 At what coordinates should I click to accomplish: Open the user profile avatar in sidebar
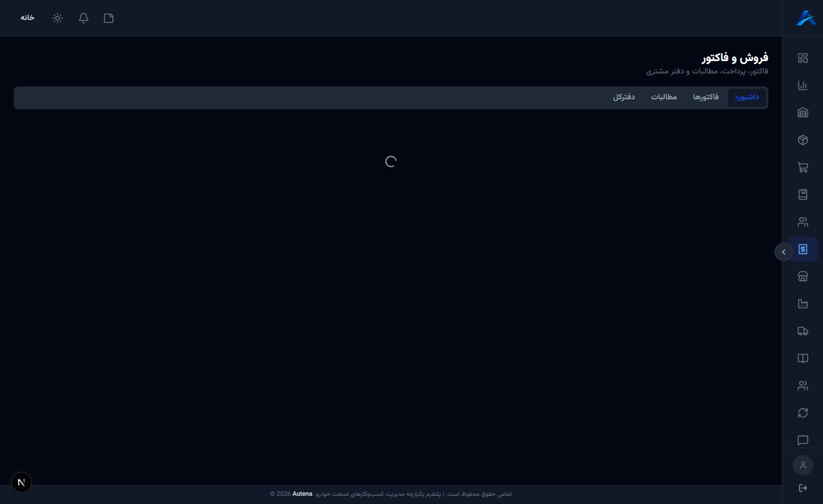pos(802,465)
